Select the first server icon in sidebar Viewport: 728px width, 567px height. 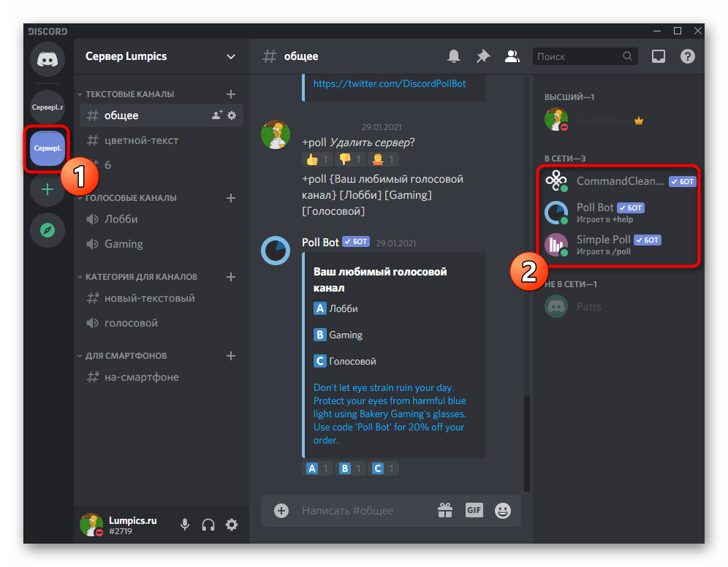(x=48, y=107)
